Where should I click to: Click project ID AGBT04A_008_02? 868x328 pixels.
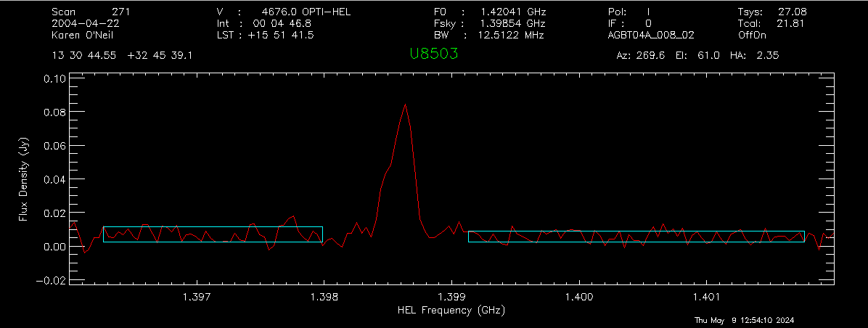point(651,35)
